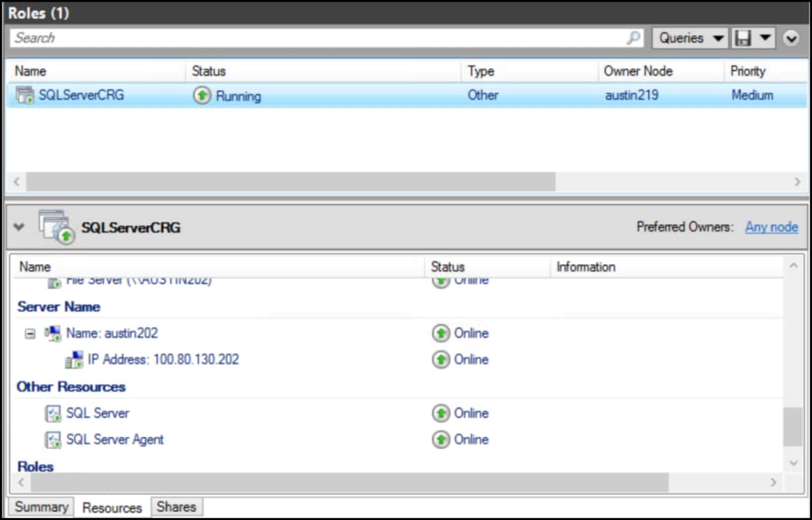Click the Running status green arrow icon

point(202,96)
